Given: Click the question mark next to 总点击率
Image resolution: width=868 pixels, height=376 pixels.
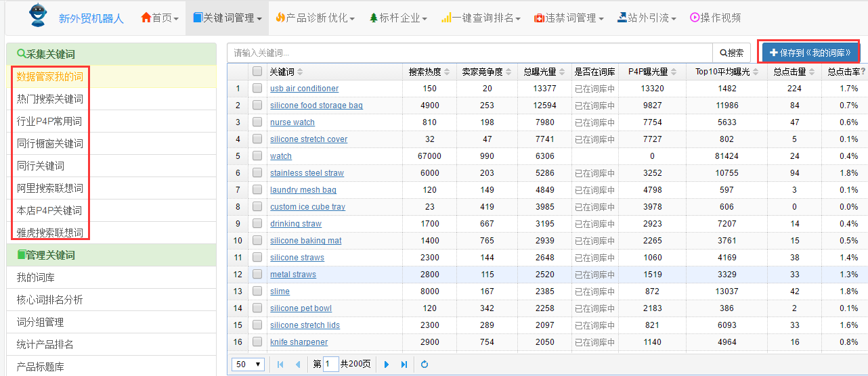Looking at the screenshot, I should pos(863,72).
